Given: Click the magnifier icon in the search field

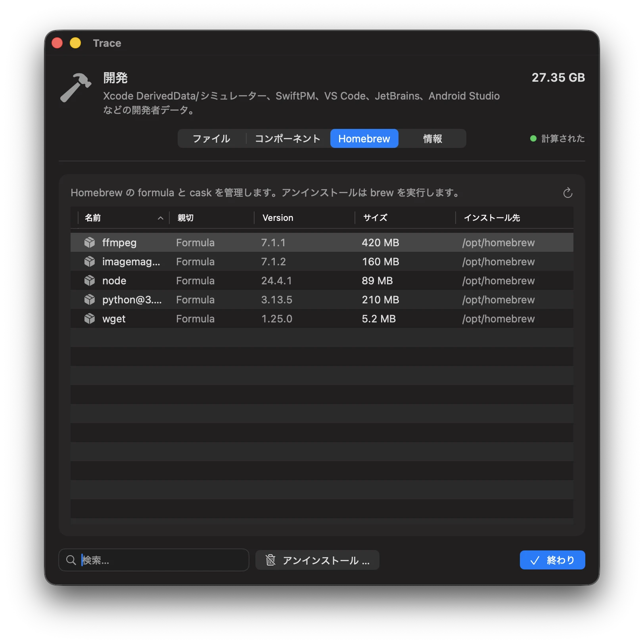Looking at the screenshot, I should tap(71, 560).
